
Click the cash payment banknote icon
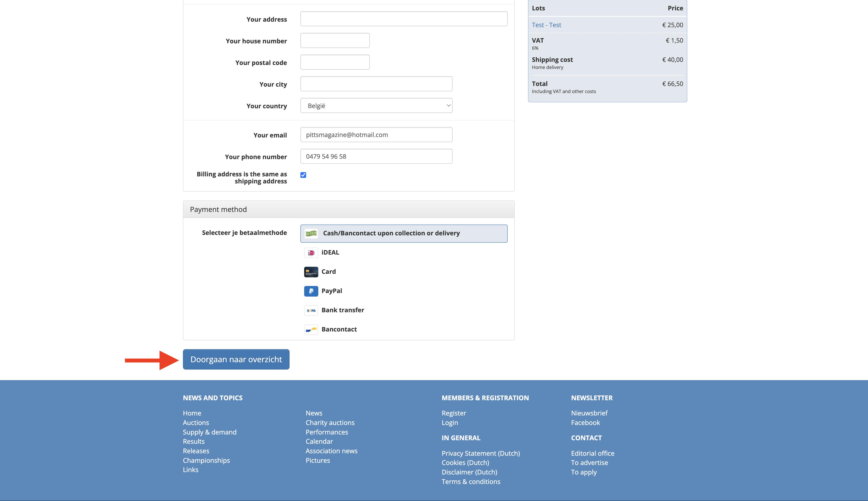(311, 234)
